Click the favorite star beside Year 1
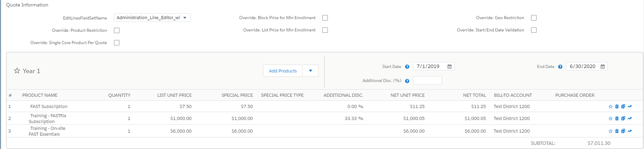 click(x=17, y=71)
